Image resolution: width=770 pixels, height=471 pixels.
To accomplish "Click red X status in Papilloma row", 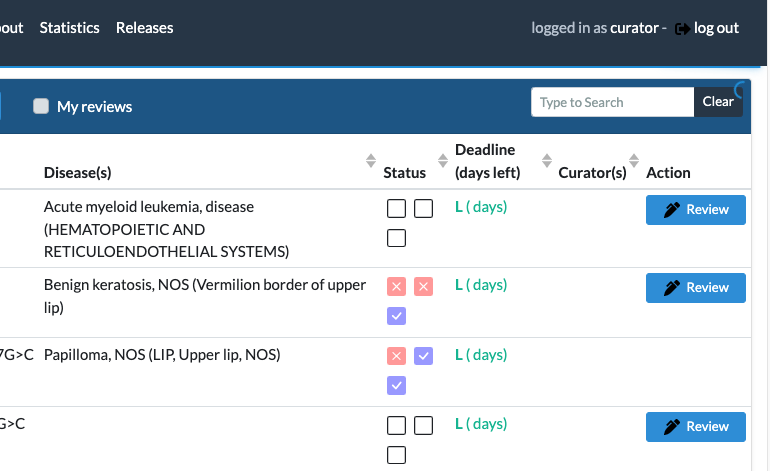I will [396, 356].
